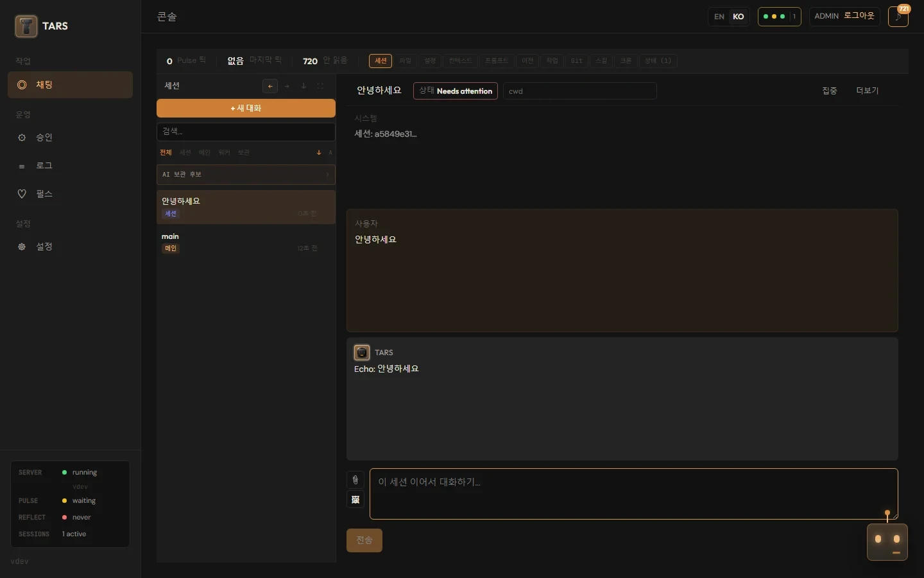This screenshot has height=578, width=924.
Task: Click the image attach icon beside the message box
Action: [x=355, y=499]
